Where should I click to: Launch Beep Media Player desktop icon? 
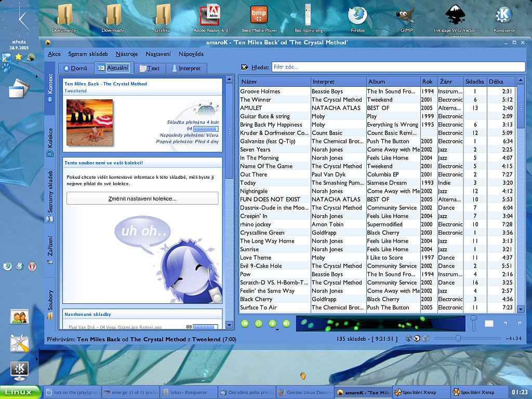259,19
